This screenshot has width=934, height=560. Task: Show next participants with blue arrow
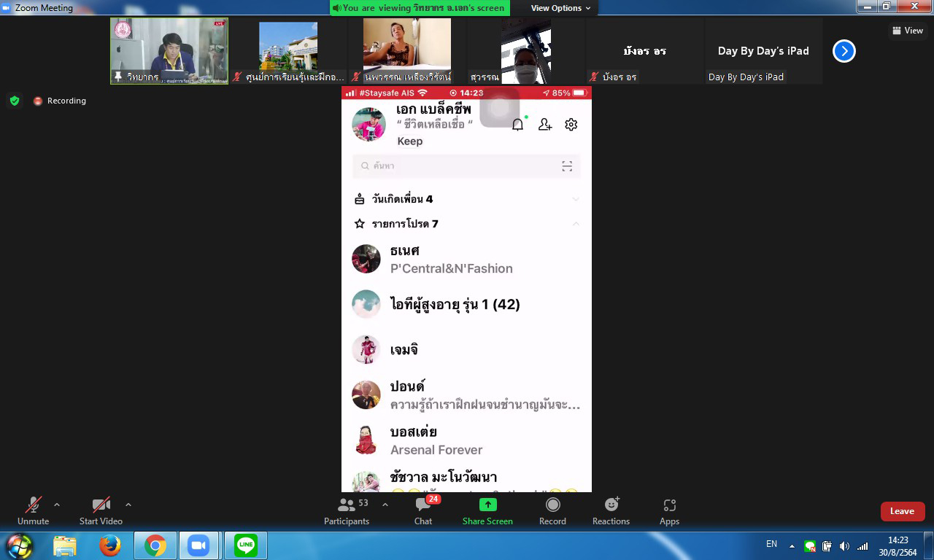point(844,51)
